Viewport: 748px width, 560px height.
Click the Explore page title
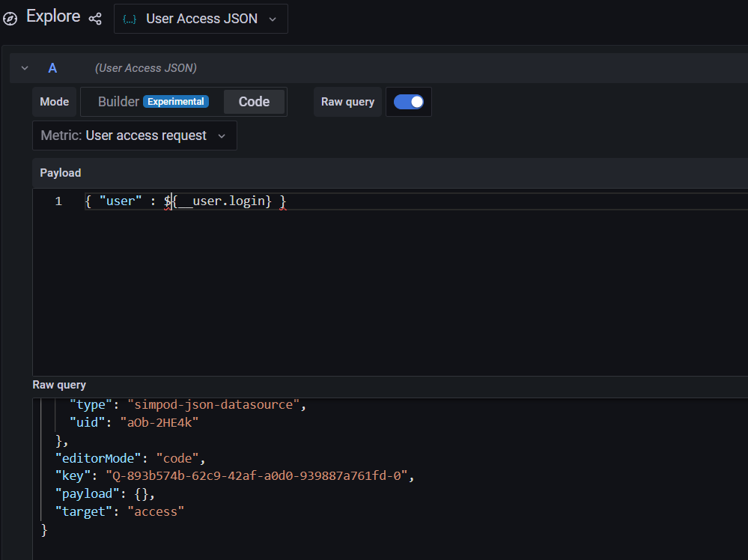click(x=52, y=16)
